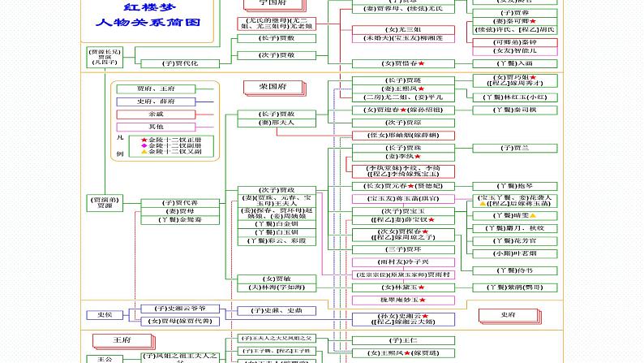Screen dimensions: 644x363
Task: Click the (丫鬟)花芳官 box
Action: (x=515, y=241)
